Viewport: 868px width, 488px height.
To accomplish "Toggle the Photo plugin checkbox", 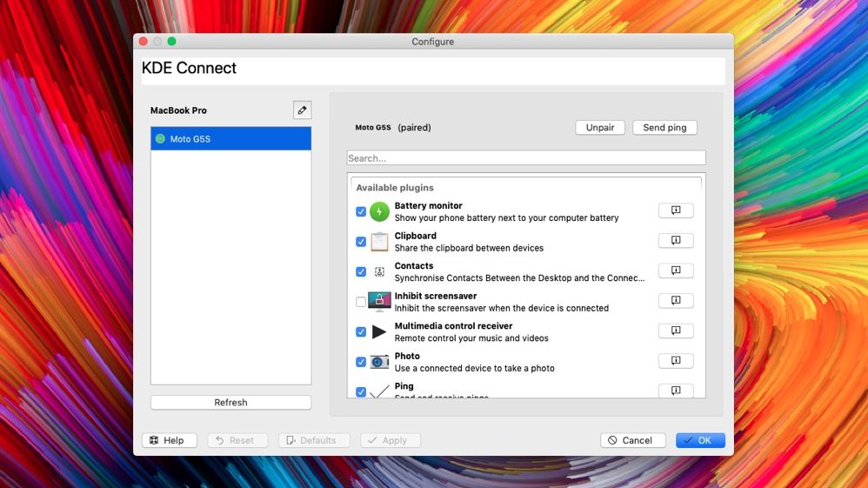I will tap(361, 362).
